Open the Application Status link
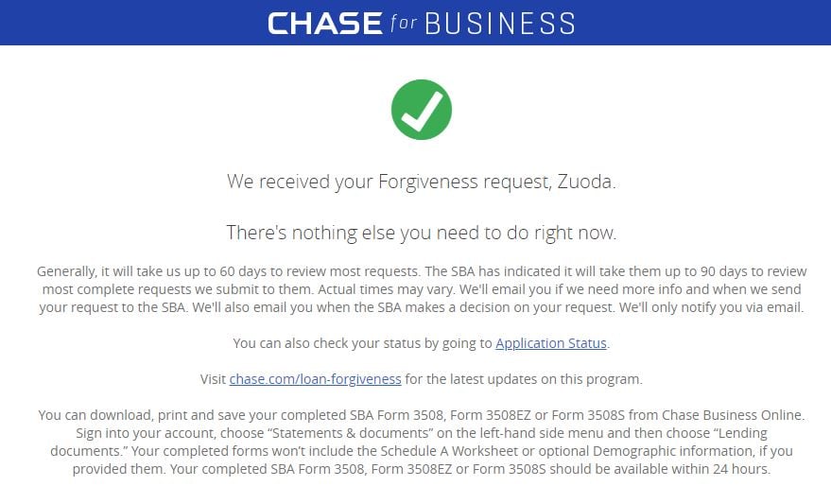 tap(551, 343)
